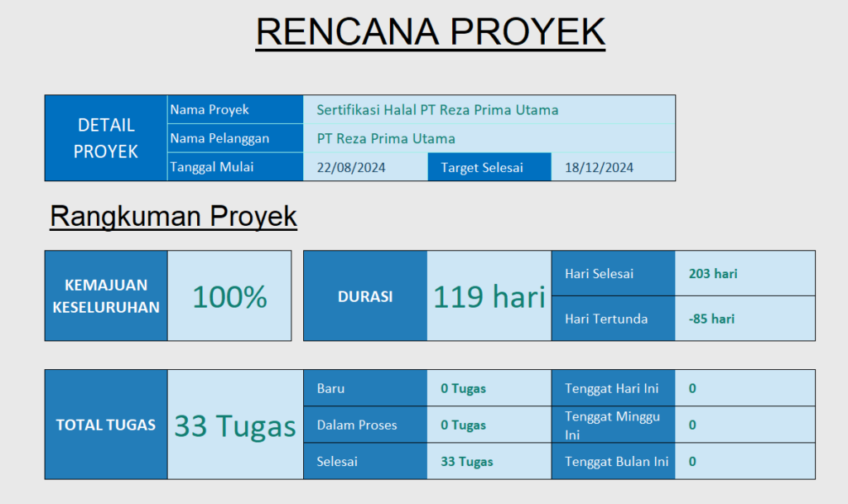The image size is (848, 504).
Task: Select the -85 hari delayed days value
Action: [x=711, y=319]
